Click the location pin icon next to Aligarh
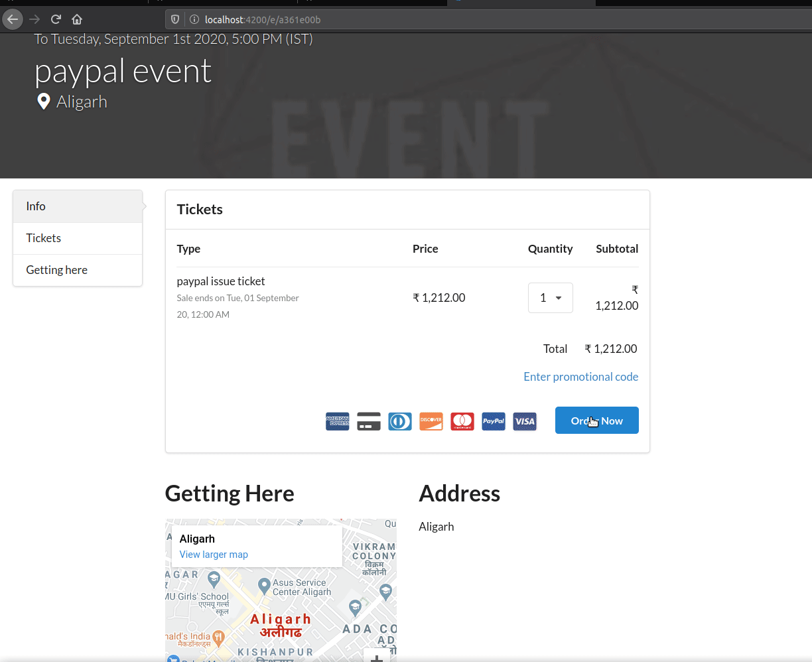The height and width of the screenshot is (662, 812). [x=44, y=101]
